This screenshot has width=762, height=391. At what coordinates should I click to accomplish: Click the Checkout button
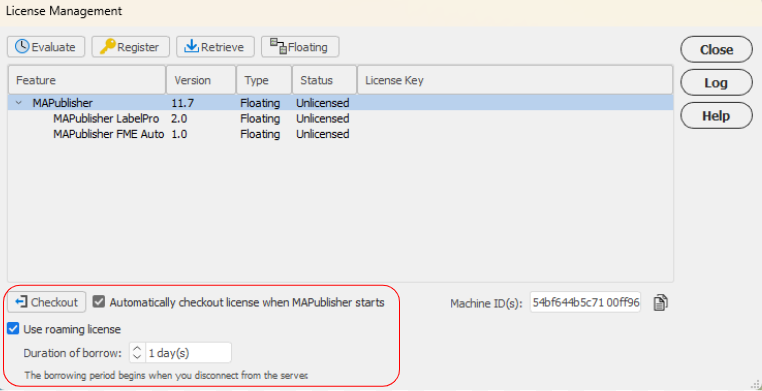pyautogui.click(x=47, y=302)
